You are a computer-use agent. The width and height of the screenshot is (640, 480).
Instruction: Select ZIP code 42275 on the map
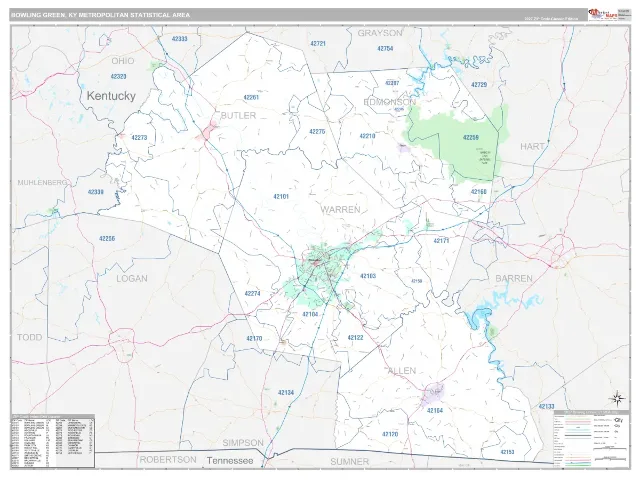tap(317, 131)
